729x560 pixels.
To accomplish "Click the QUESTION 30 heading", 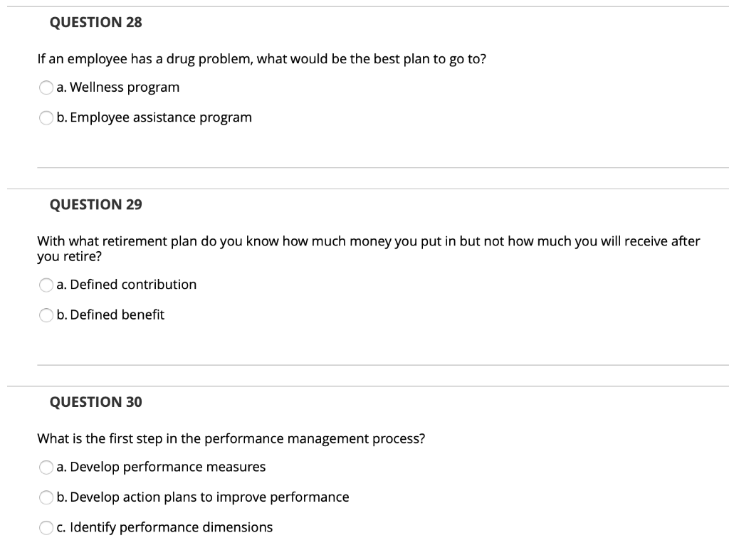I will click(96, 402).
